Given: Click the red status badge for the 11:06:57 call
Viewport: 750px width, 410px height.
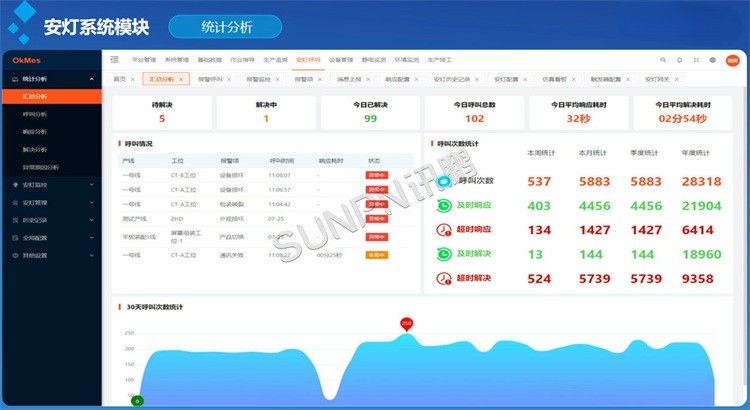Looking at the screenshot, I should pyautogui.click(x=377, y=189).
